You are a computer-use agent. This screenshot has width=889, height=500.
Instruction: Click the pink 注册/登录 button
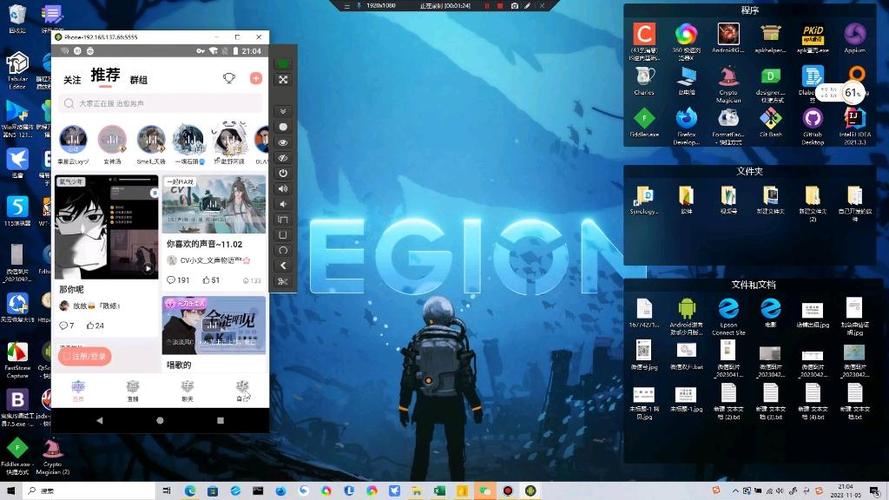point(84,356)
